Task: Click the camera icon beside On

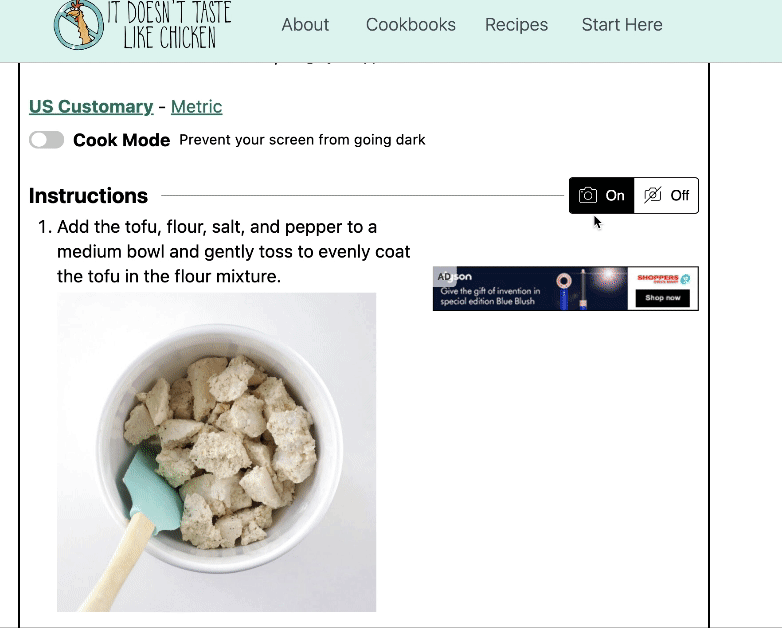Action: click(x=587, y=195)
